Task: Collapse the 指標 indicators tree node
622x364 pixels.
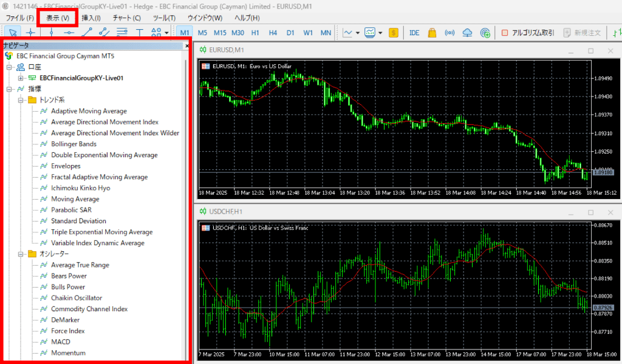Action: tap(9, 89)
